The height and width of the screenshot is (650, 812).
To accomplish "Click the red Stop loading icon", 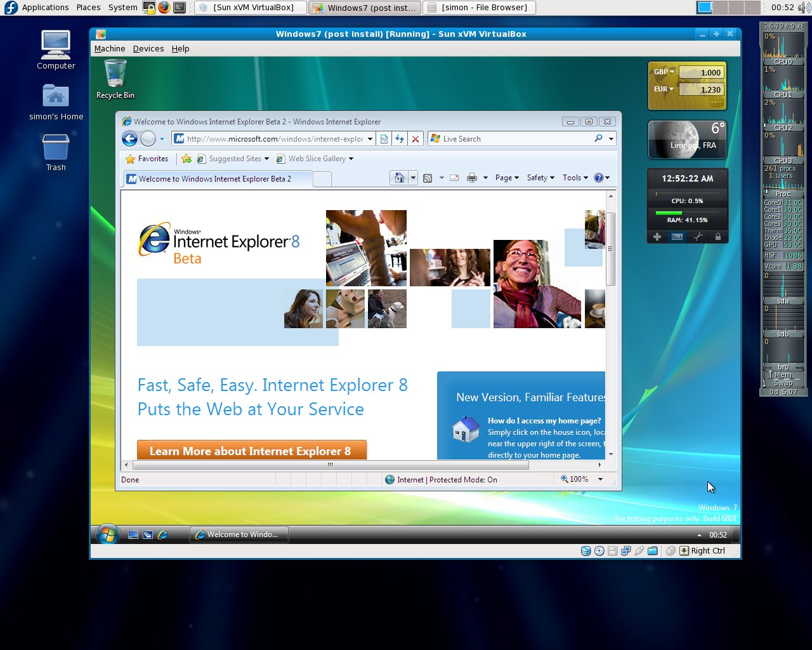I will 416,139.
